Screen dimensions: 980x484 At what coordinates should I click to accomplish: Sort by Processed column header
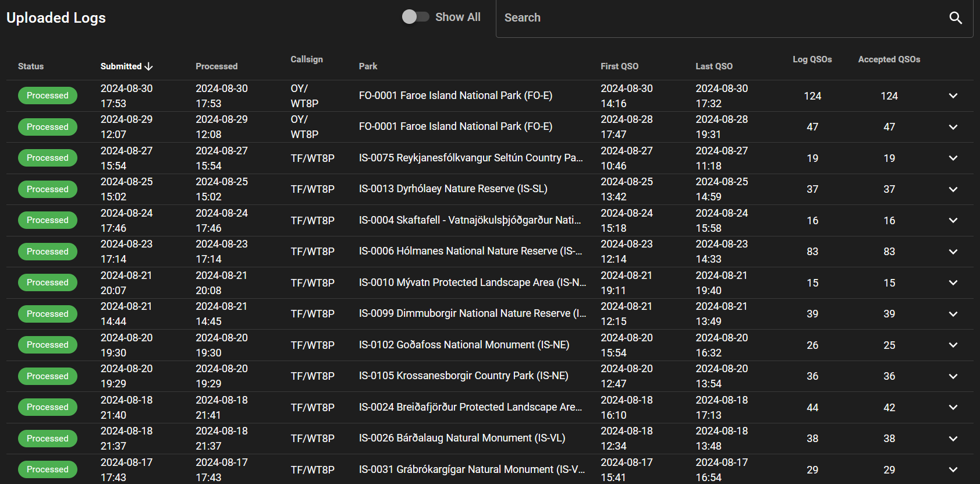point(216,66)
